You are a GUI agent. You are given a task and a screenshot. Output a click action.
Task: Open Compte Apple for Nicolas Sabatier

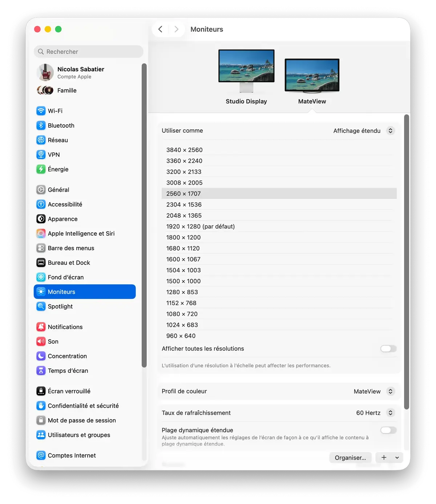(x=85, y=72)
